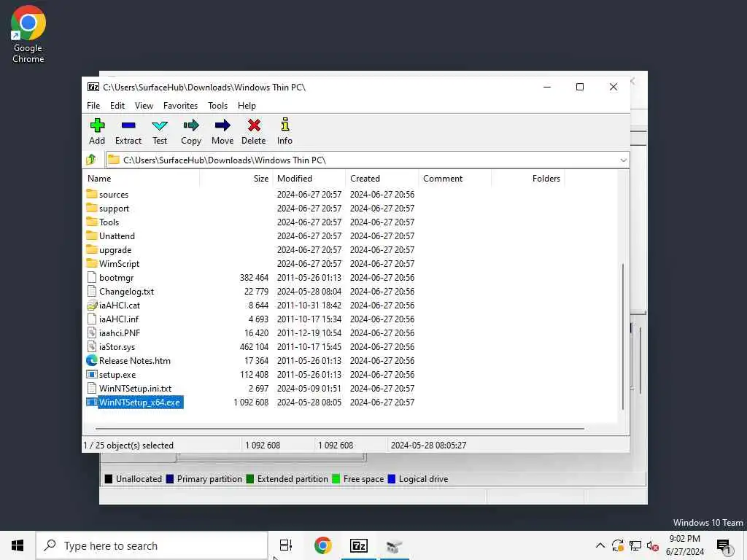Go up one folder level icon
Image resolution: width=747 pixels, height=560 pixels.
click(x=91, y=160)
